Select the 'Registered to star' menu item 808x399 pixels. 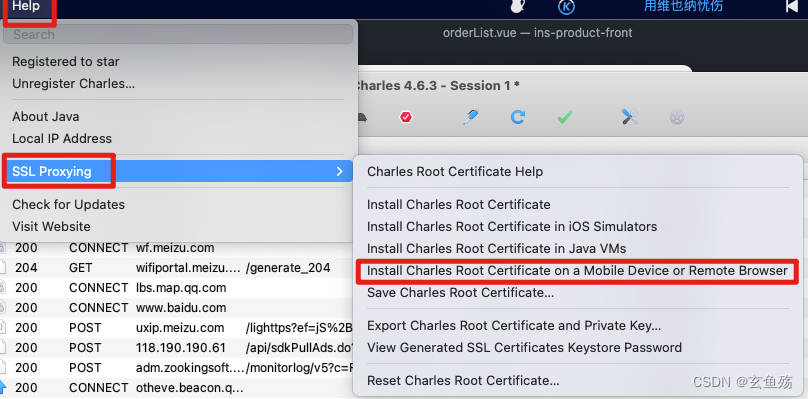pyautogui.click(x=65, y=61)
